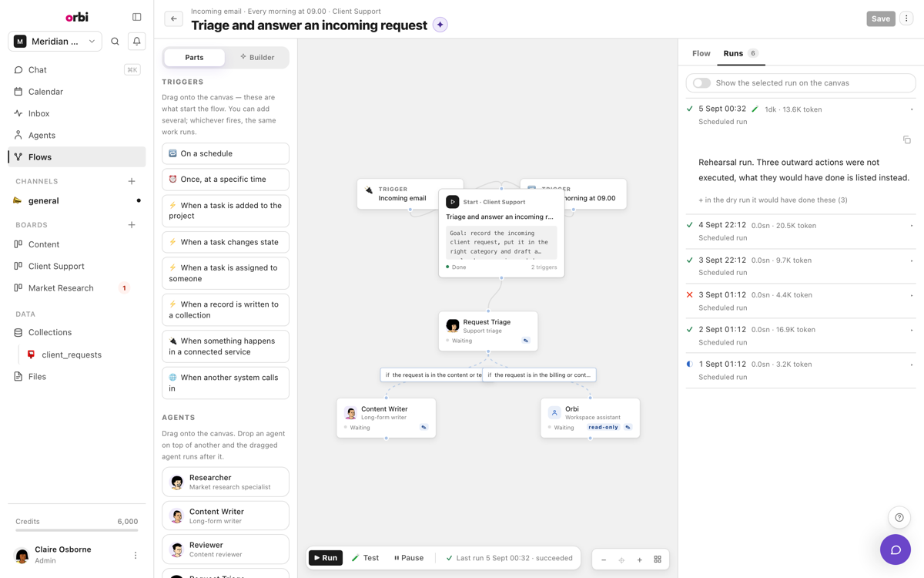This screenshot has height=578, width=924.
Task: Click the Save button
Action: [881, 18]
